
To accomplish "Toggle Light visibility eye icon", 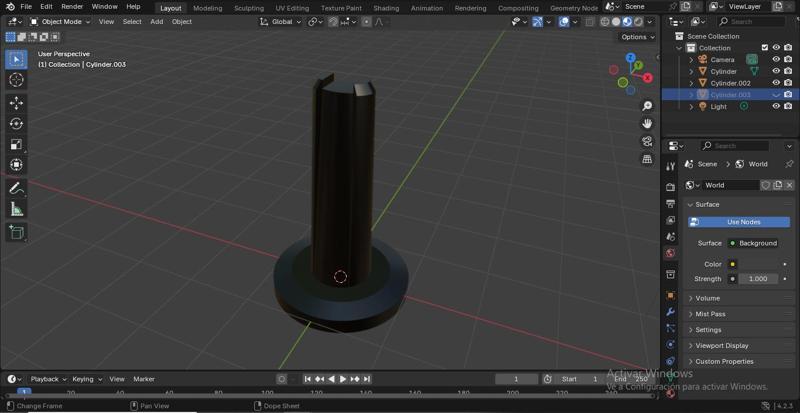I will click(776, 106).
